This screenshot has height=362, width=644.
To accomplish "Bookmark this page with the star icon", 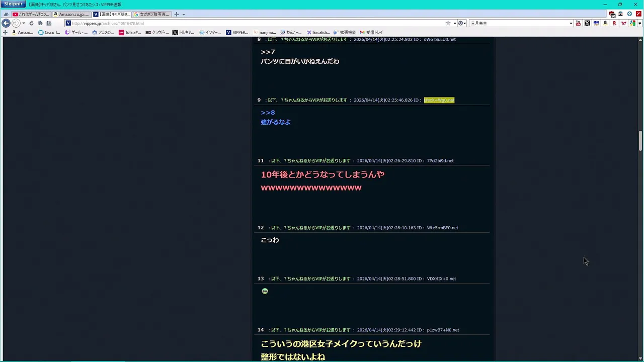I will [448, 23].
